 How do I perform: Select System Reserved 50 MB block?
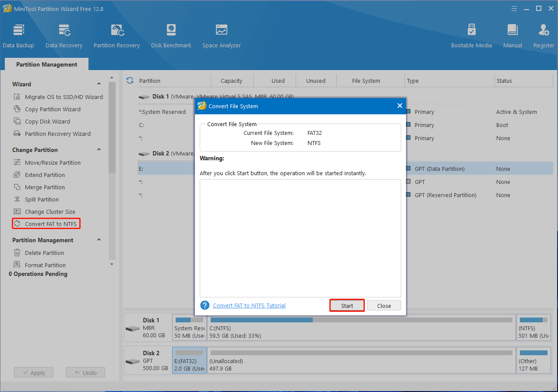point(189,327)
